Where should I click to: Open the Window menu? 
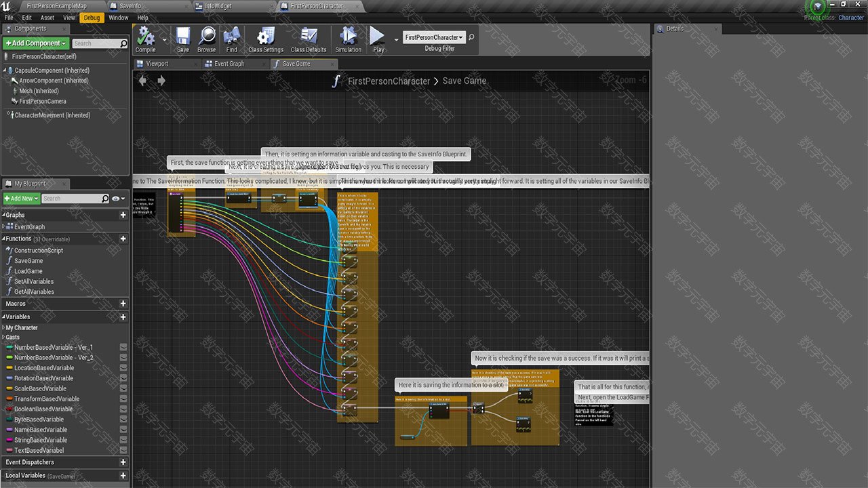coord(118,18)
